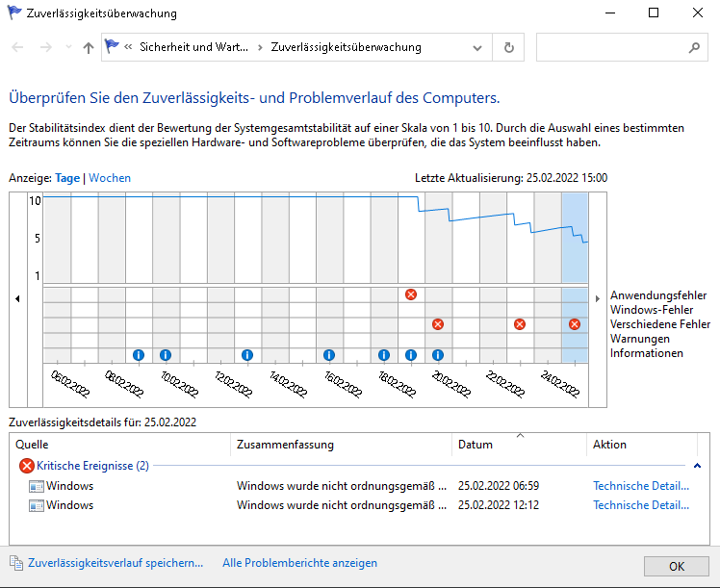Switch the view to Wochen
The image size is (720, 588).
point(110,178)
